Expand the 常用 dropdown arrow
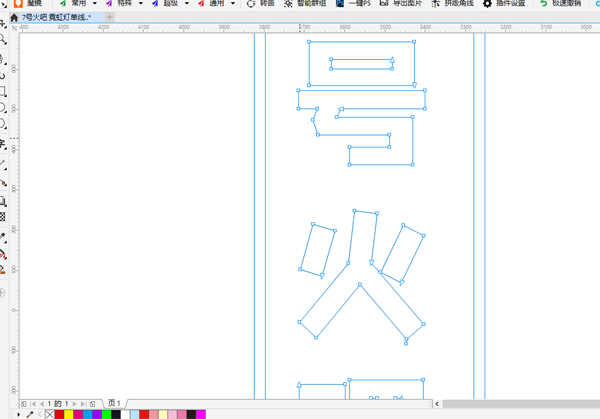 (95, 3)
